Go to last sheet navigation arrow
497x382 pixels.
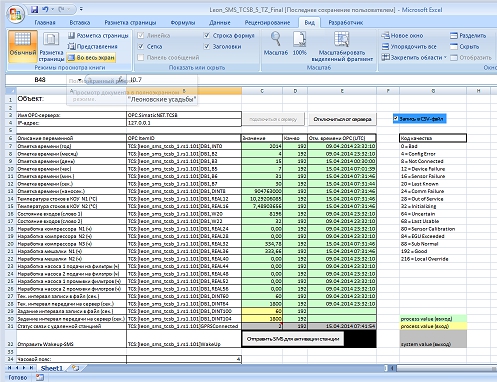pyautogui.click(x=31, y=368)
